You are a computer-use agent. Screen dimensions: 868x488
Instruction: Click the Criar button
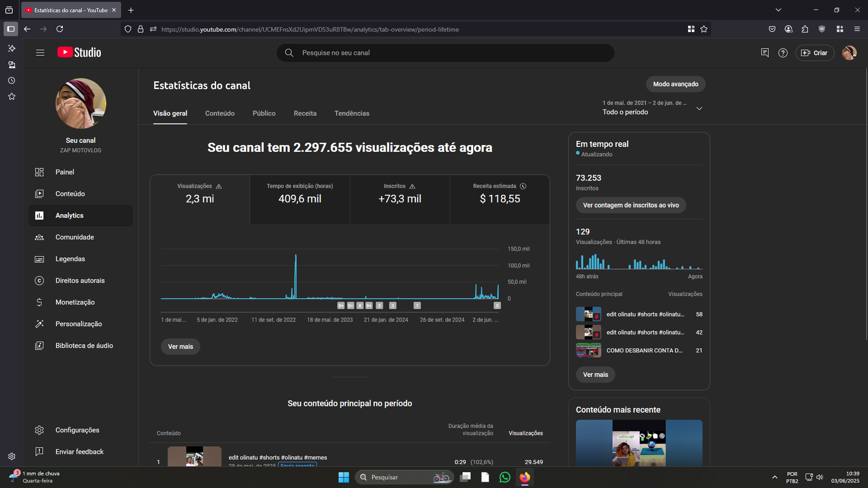(x=814, y=53)
